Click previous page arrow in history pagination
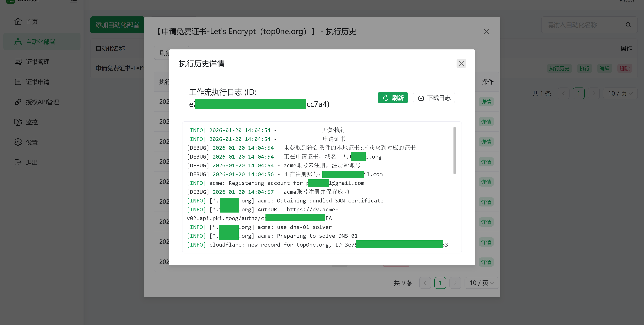Image resolution: width=644 pixels, height=325 pixels. [425, 283]
